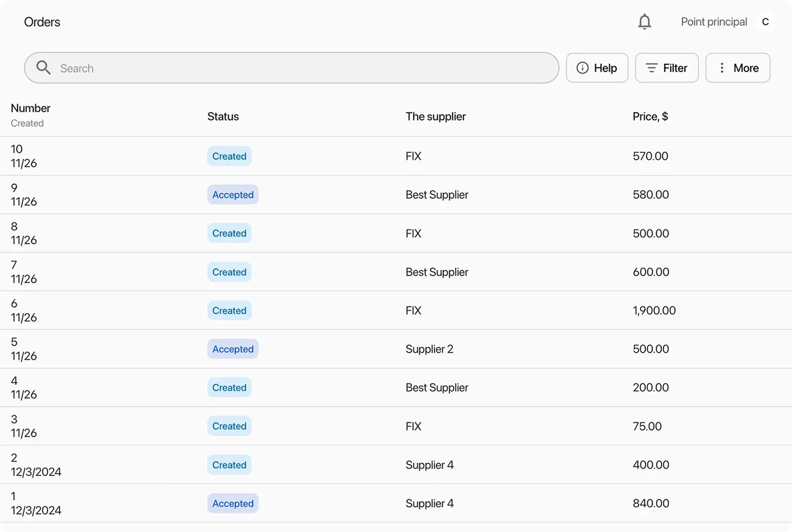Open the three-dot More icon

pos(722,67)
